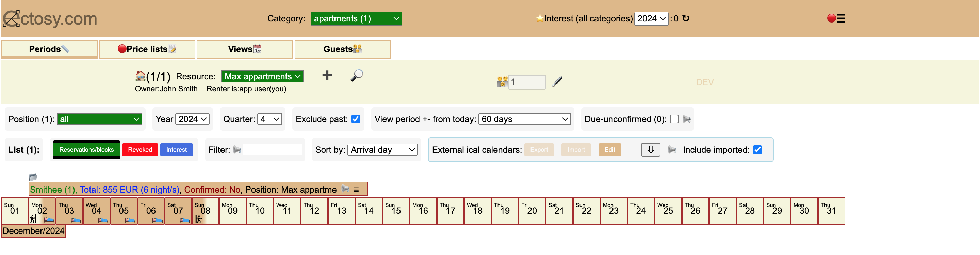The height and width of the screenshot is (255, 980).
Task: Enable the Due-unconfirmed checkbox
Action: point(674,119)
